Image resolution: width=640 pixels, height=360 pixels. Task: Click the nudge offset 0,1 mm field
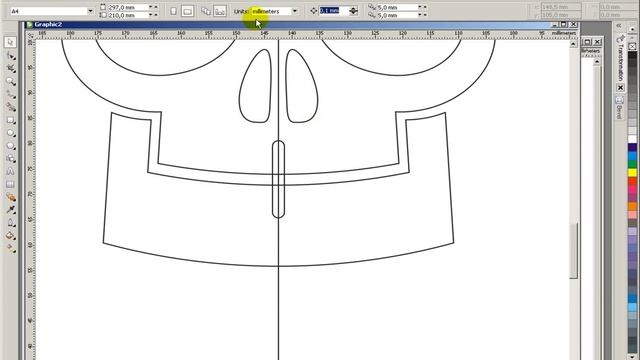tap(333, 11)
